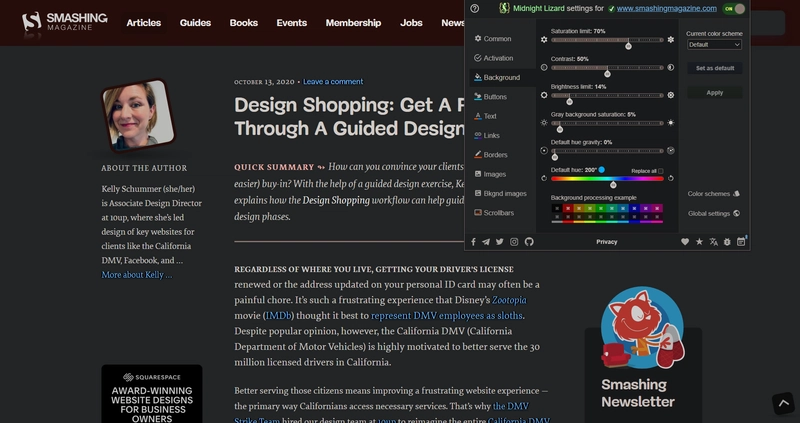The height and width of the screenshot is (423, 800).
Task: Switch to the Images tab
Action: (x=502, y=174)
